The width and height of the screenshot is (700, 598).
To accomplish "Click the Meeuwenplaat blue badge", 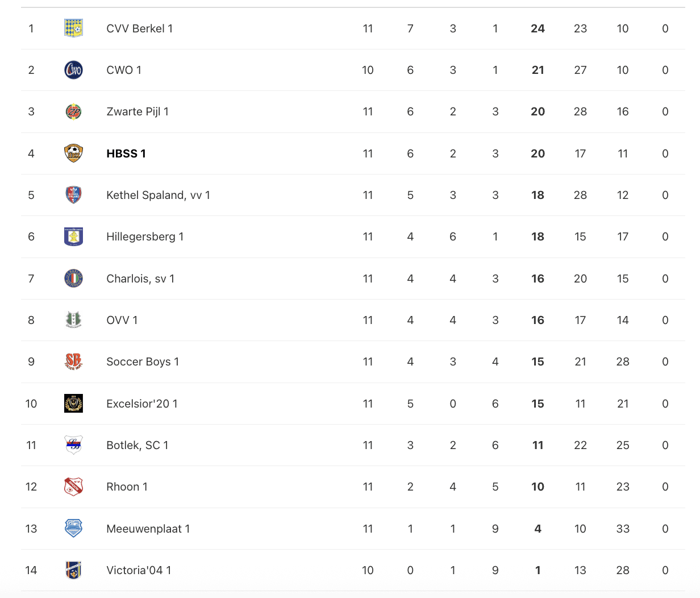I will coord(73,529).
